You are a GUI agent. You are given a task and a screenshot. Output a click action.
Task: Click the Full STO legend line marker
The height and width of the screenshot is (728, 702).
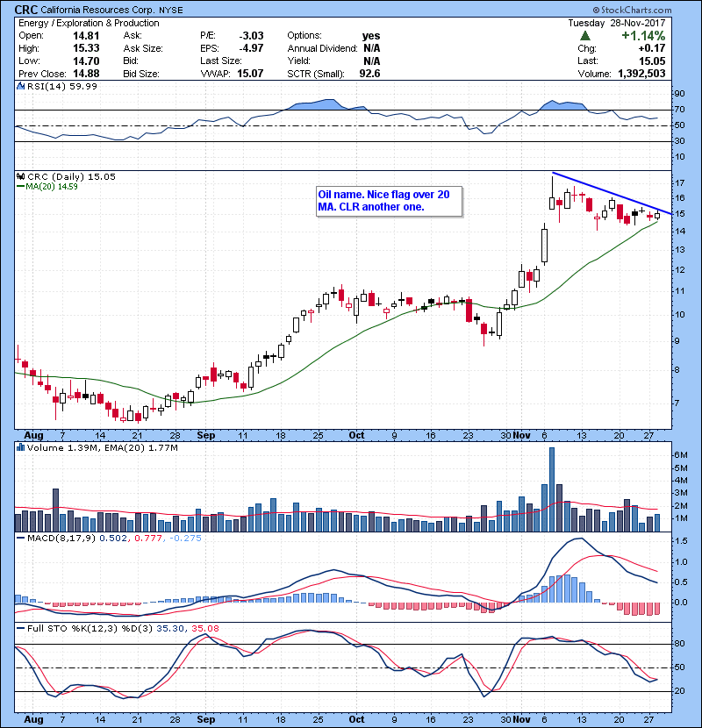pyautogui.click(x=20, y=629)
